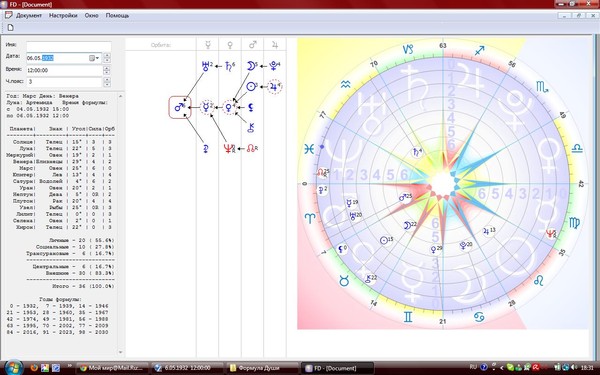
Task: Click the Capricorn sign on the chart wheel
Action: (x=408, y=49)
